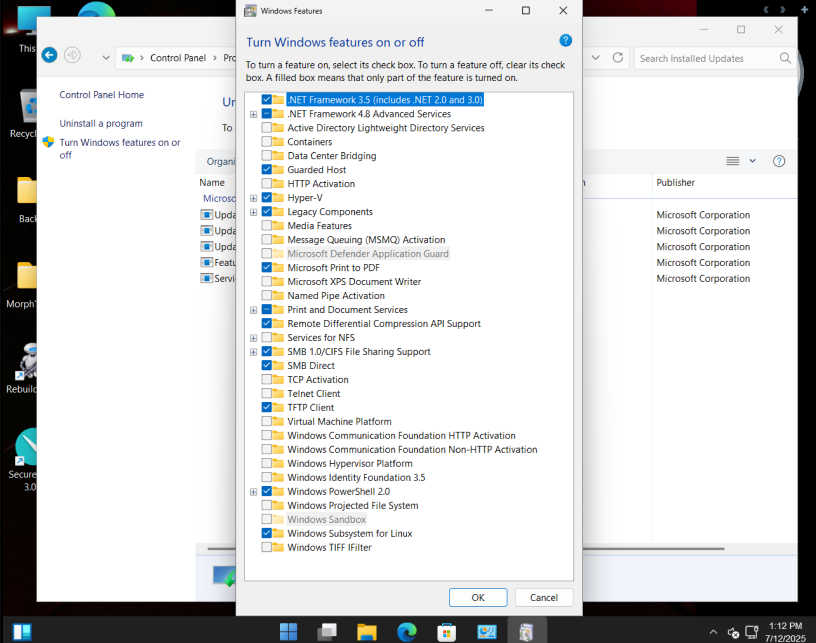Open Control Panel Home link

101,95
